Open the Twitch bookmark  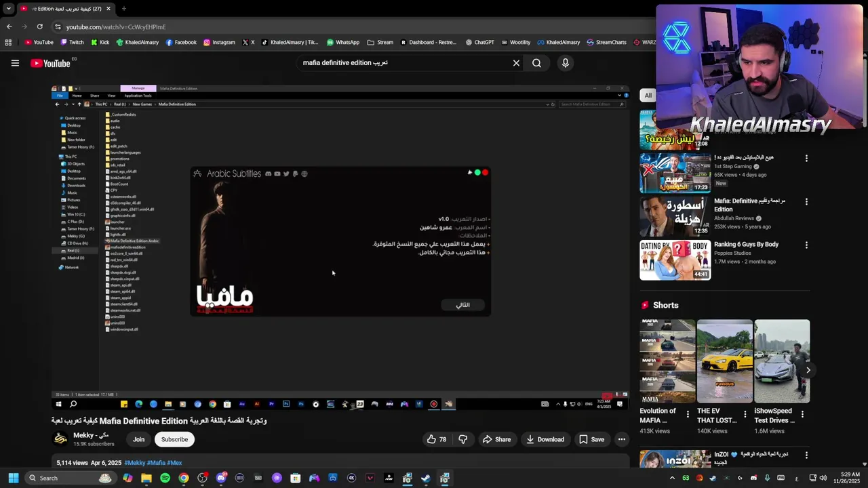click(x=72, y=42)
